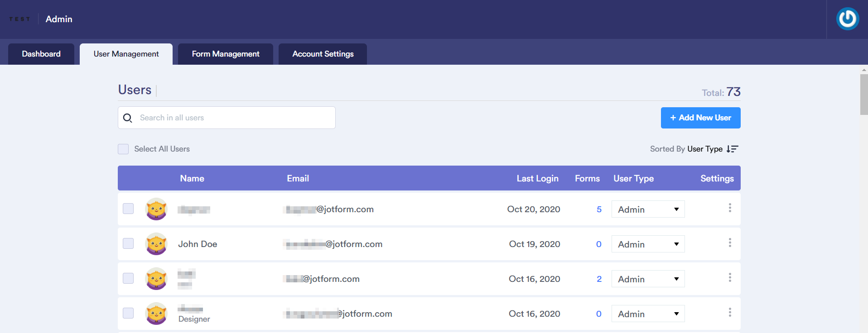This screenshot has width=868, height=333.
Task: Click the power logo icon in header
Action: click(847, 19)
